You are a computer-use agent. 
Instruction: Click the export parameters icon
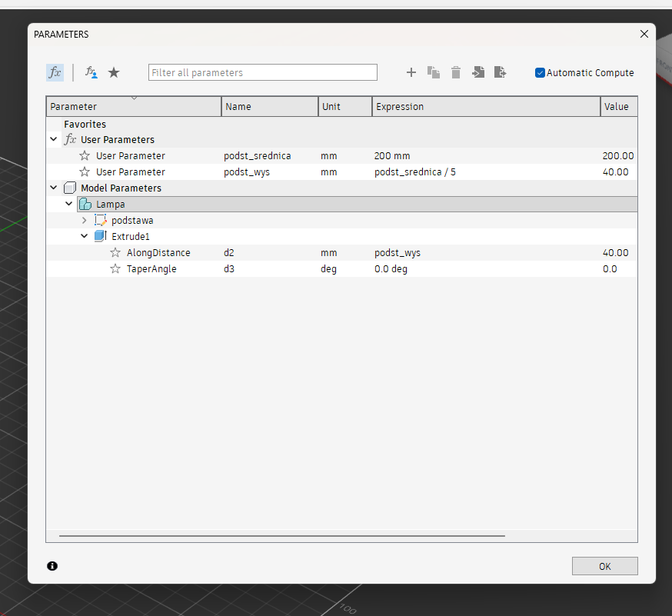coord(501,72)
